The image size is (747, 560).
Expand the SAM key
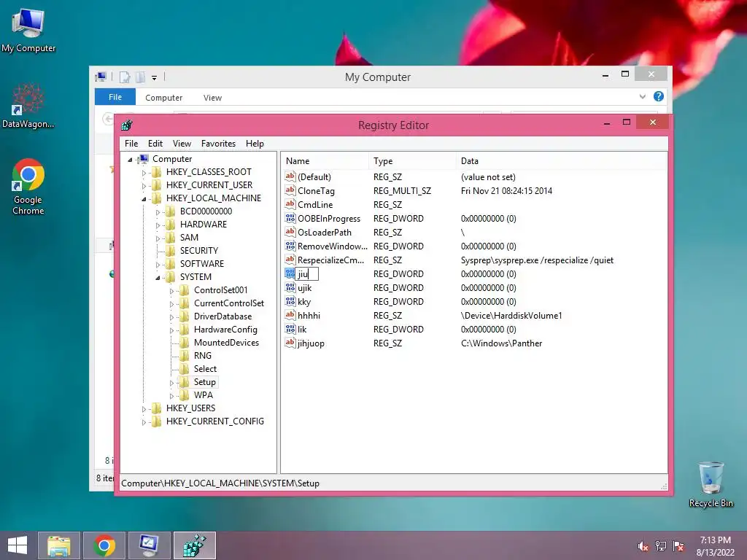[158, 238]
